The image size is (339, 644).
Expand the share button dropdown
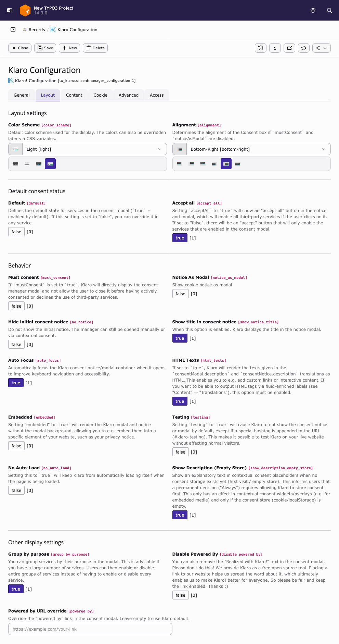click(322, 48)
